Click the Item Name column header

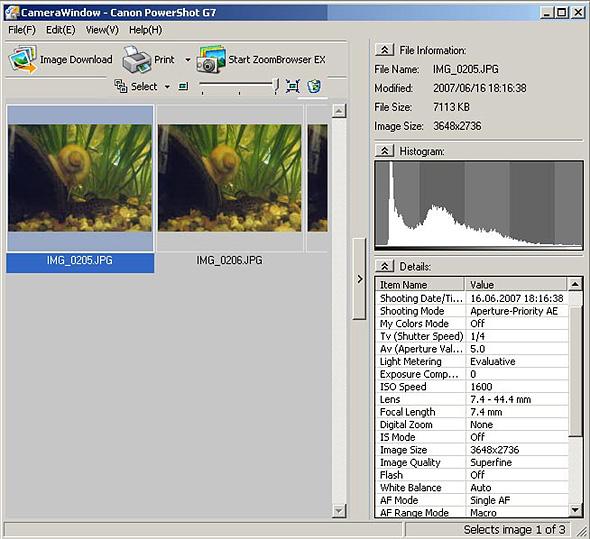pyautogui.click(x=420, y=284)
